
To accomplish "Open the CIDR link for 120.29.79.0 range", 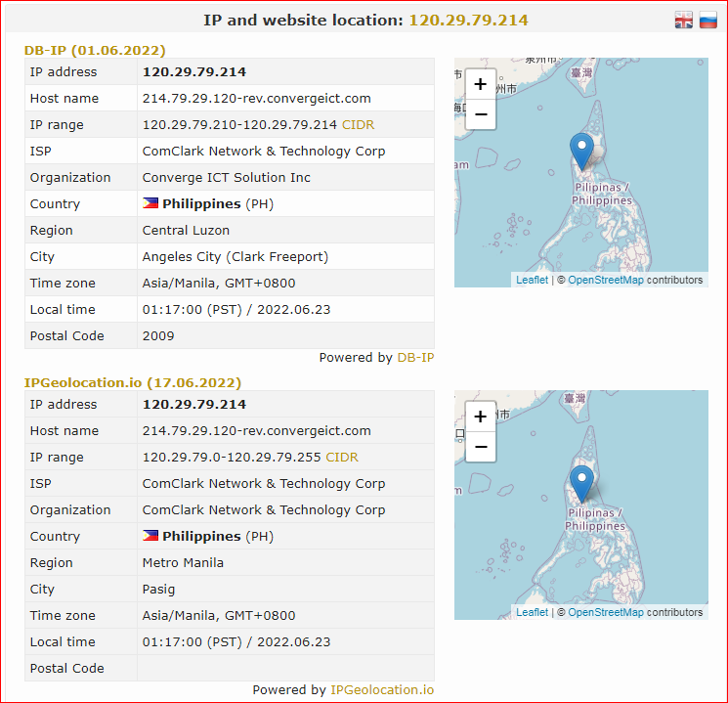I will click(x=342, y=458).
